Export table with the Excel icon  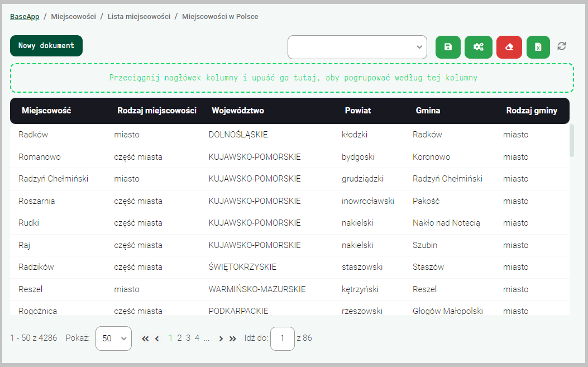[x=538, y=47]
